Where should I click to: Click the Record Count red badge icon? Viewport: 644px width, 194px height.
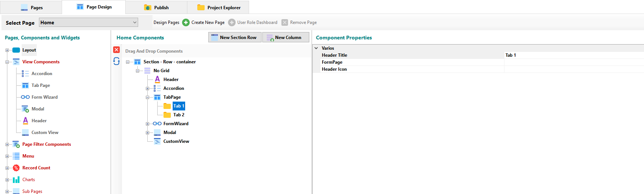(x=16, y=168)
